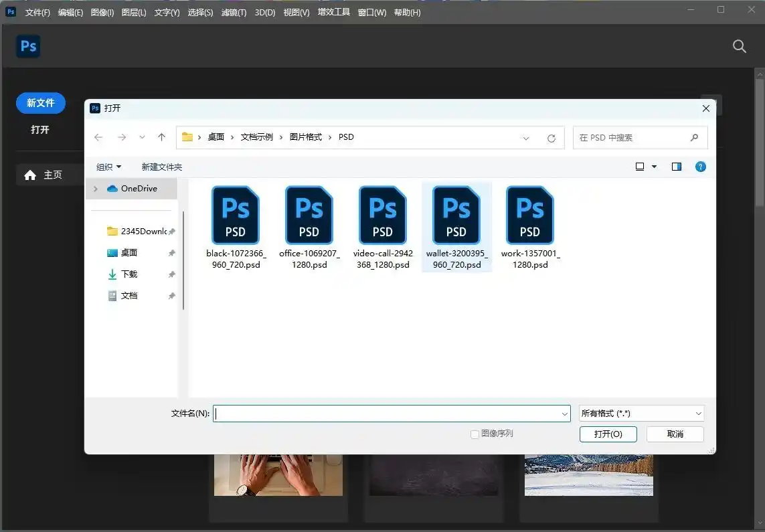Open the 所有格式 file type dropdown
The image size is (765, 532).
(641, 414)
